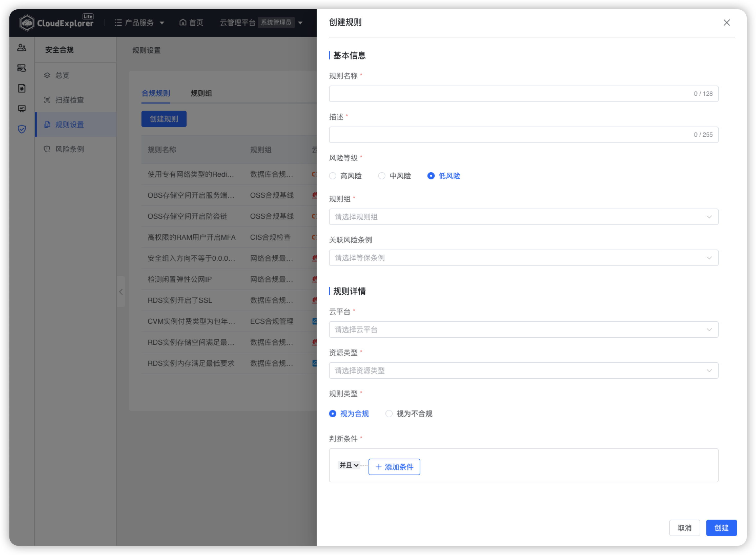Select 高风险 risk level

[x=345, y=176]
